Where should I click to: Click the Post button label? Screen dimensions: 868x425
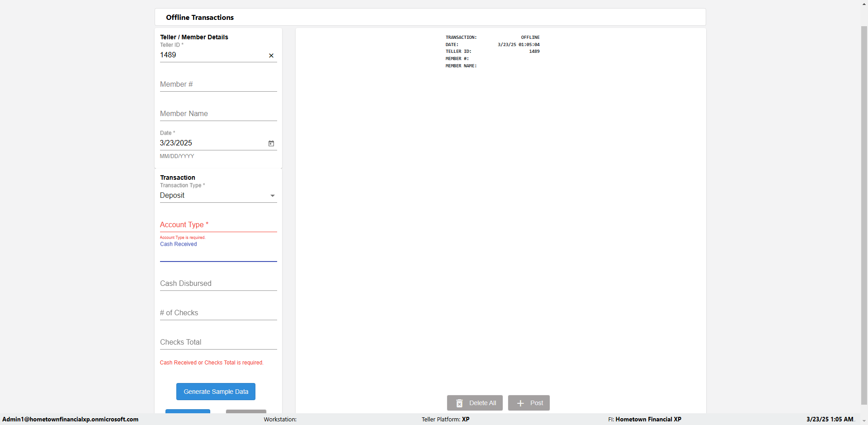pos(537,403)
